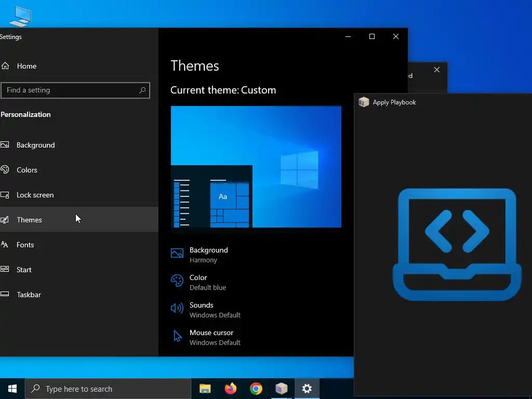Click the Taskbar icon in sidebar
The width and height of the screenshot is (532, 399).
(x=5, y=294)
